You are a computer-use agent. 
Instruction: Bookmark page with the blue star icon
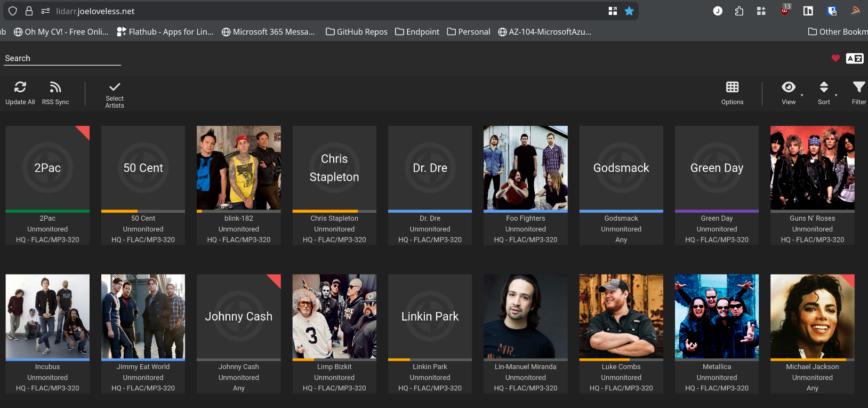(x=629, y=11)
